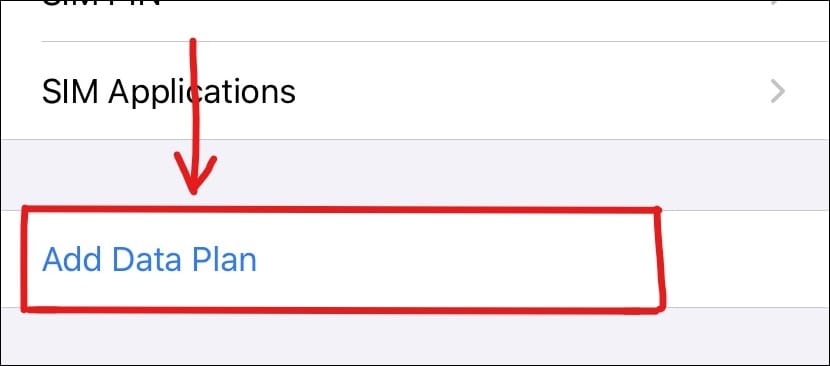Click the chevron beside SIM Applications
The image size is (830, 366).
pyautogui.click(x=777, y=92)
